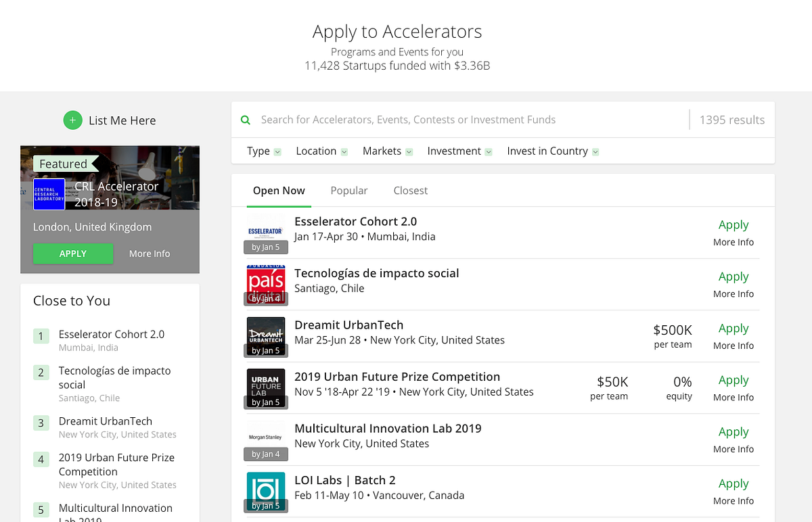Click the List Me Here link text
Viewport: 812px width, 522px height.
coord(122,120)
